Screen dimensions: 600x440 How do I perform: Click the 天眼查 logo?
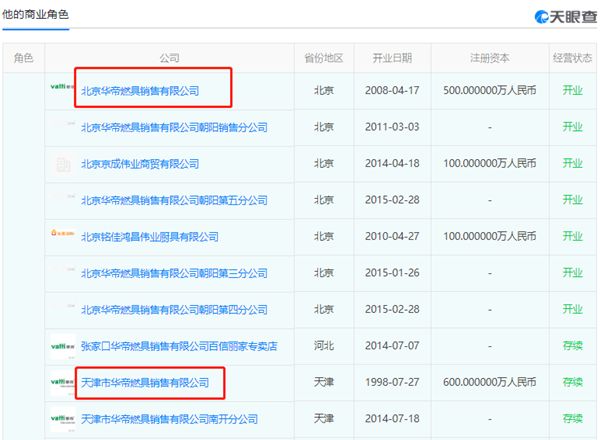tap(566, 16)
